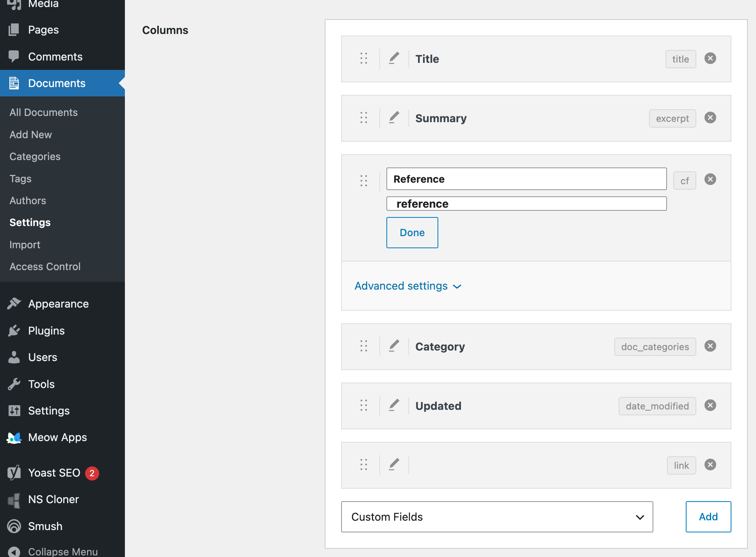Open the Documents menu

(62, 83)
